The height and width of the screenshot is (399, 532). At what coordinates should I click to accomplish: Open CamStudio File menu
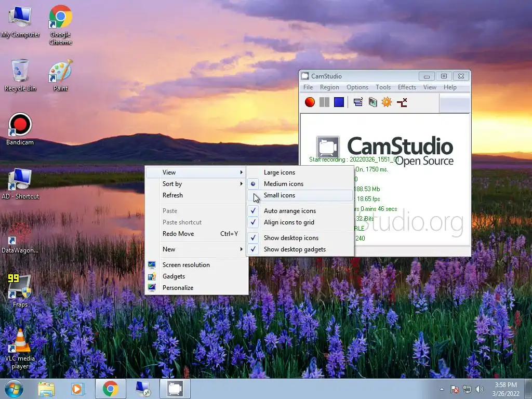[x=308, y=87]
